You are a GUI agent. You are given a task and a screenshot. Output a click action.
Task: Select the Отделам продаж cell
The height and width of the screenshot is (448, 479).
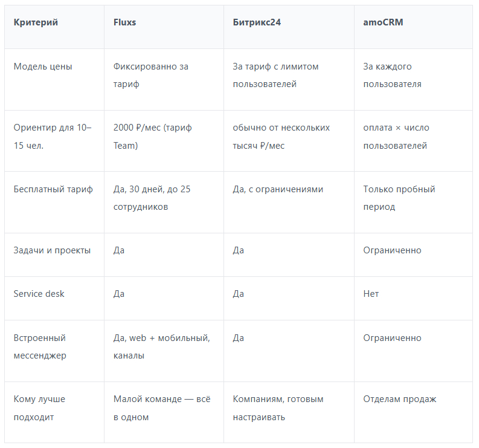[400, 400]
